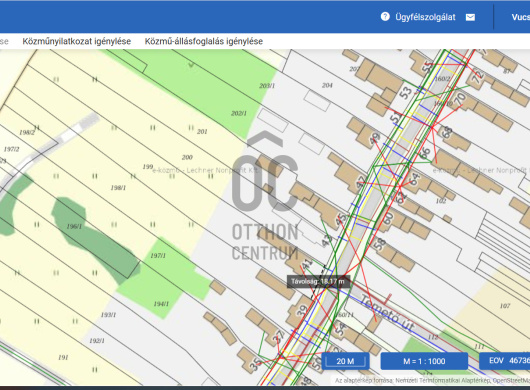Image resolution: width=530 pixels, height=390 pixels.
Task: Click parcel label 198/2
Action: click(27, 132)
